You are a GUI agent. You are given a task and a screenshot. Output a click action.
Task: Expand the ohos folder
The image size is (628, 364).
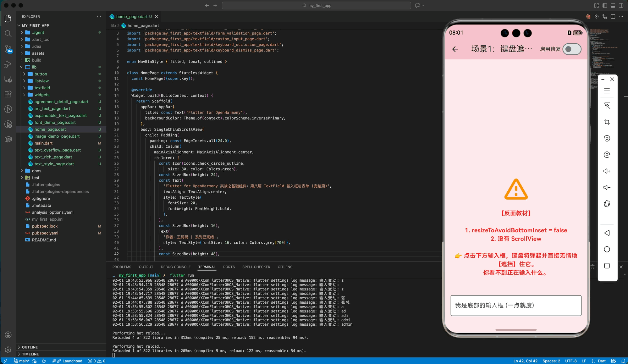coord(36,171)
